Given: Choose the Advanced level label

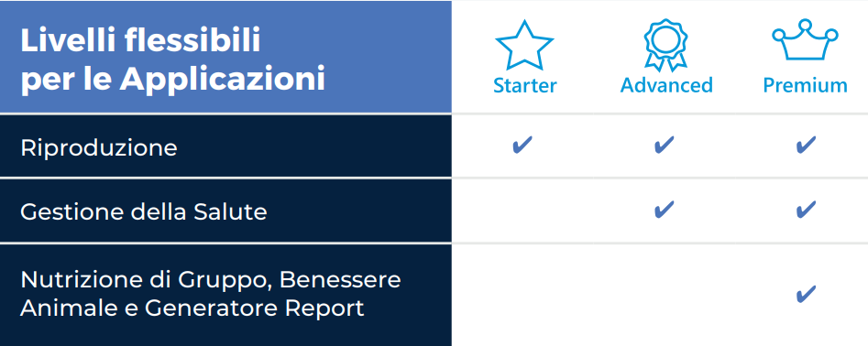Looking at the screenshot, I should 666,85.
